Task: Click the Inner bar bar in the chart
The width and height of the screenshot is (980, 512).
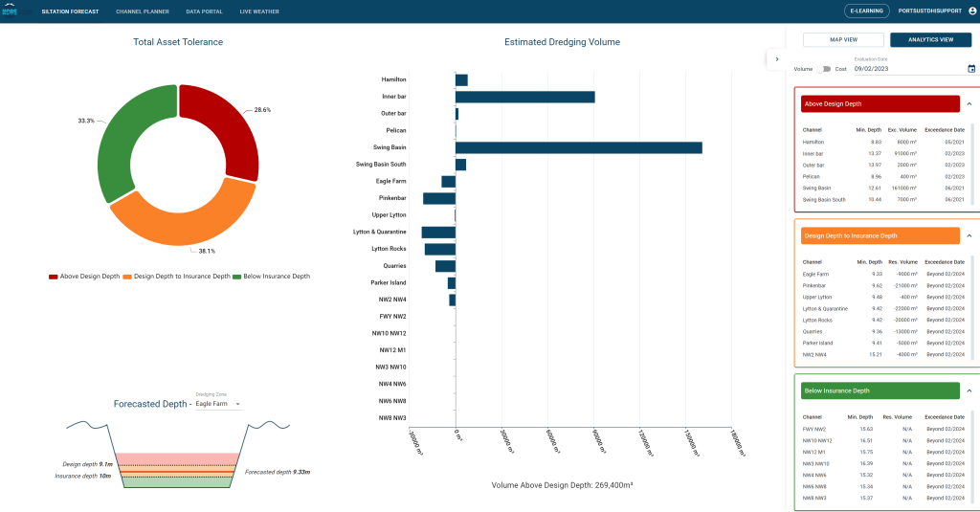Action: point(525,97)
